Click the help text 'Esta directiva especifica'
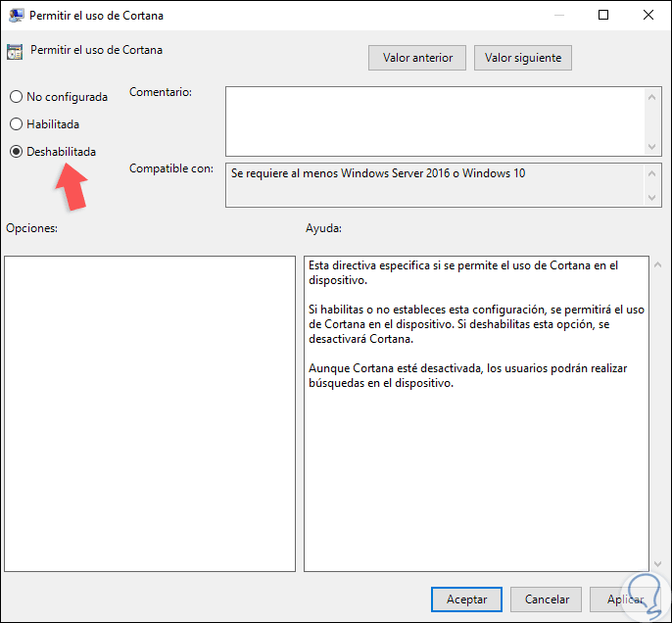Viewport: 672px width, 623px height. (463, 272)
